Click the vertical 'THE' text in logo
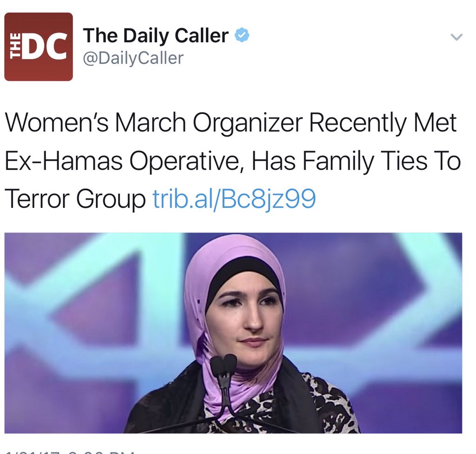The width and height of the screenshot is (476, 454). [15, 47]
